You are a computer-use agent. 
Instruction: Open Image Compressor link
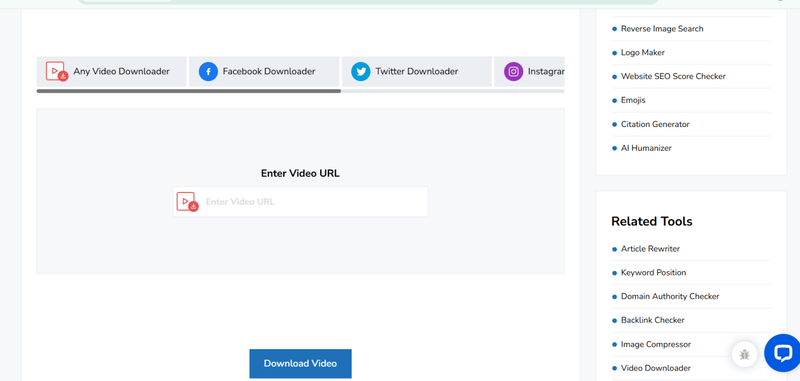[x=656, y=344]
